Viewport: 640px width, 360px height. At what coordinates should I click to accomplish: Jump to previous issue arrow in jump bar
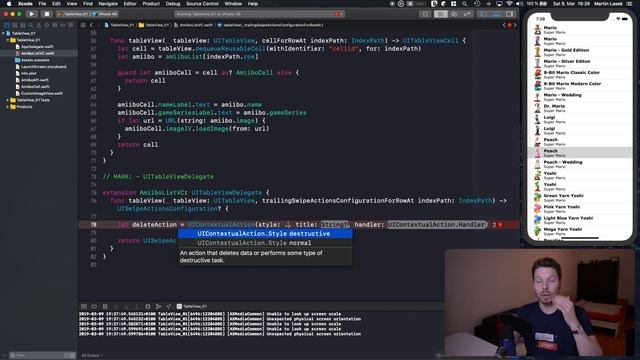tap(504, 25)
